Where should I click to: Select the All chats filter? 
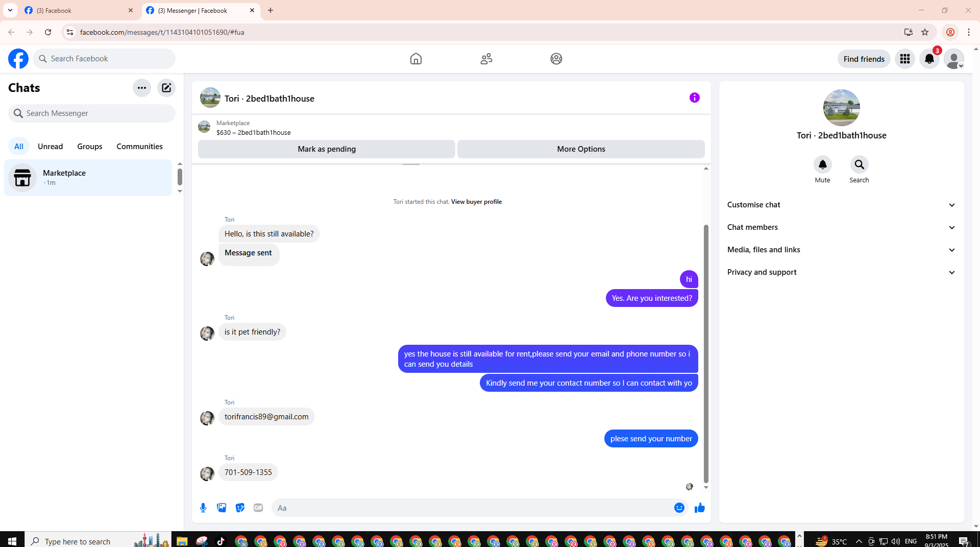click(19, 147)
